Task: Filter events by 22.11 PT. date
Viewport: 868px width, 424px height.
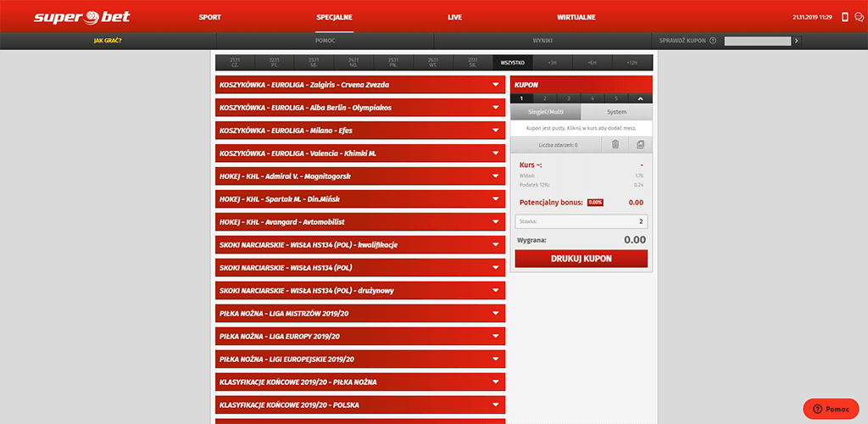Action: [274, 63]
